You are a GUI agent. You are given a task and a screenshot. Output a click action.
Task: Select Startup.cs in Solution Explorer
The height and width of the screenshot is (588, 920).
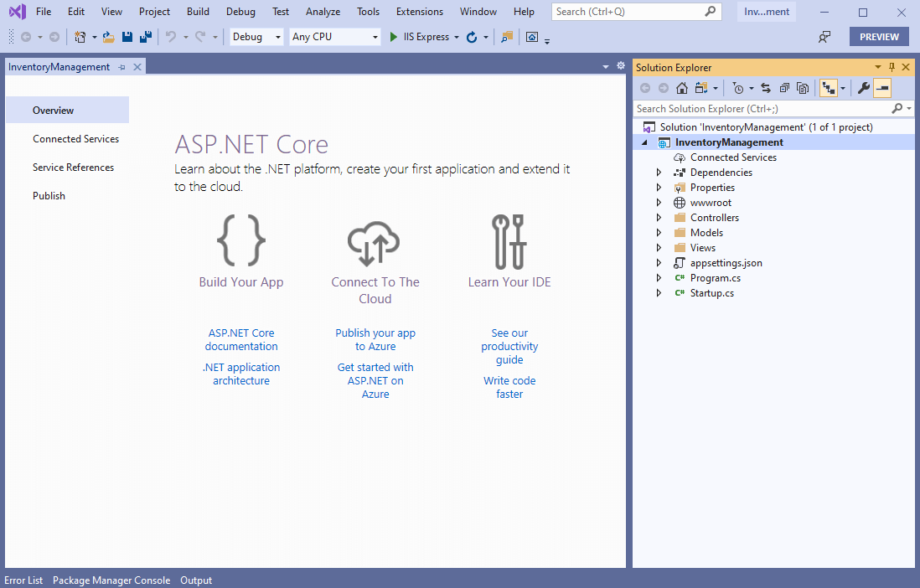point(711,293)
